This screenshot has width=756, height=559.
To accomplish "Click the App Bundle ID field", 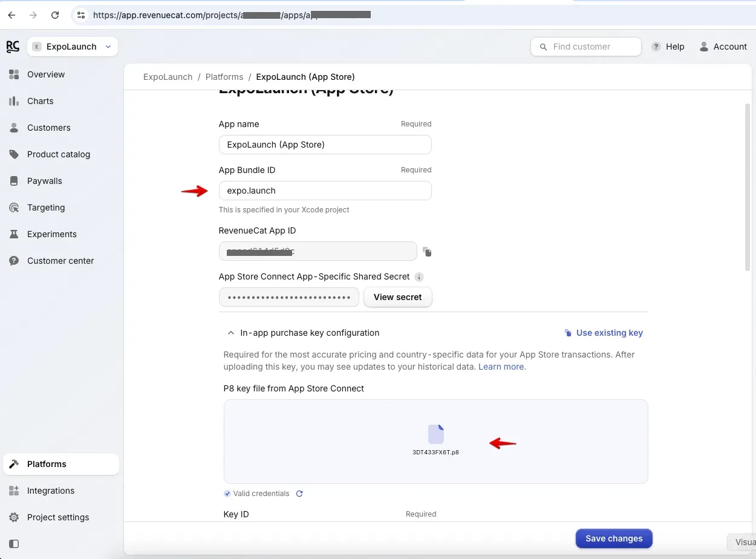I will (x=325, y=191).
